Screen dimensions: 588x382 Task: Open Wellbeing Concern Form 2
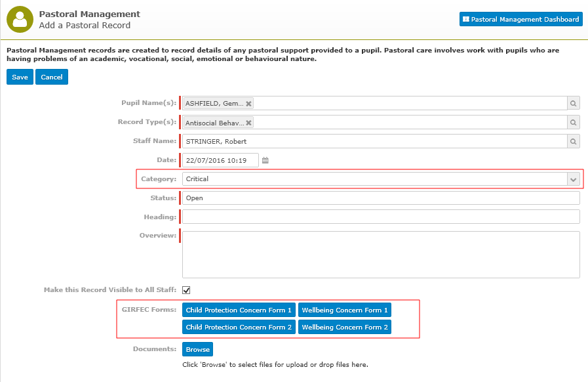pyautogui.click(x=345, y=327)
